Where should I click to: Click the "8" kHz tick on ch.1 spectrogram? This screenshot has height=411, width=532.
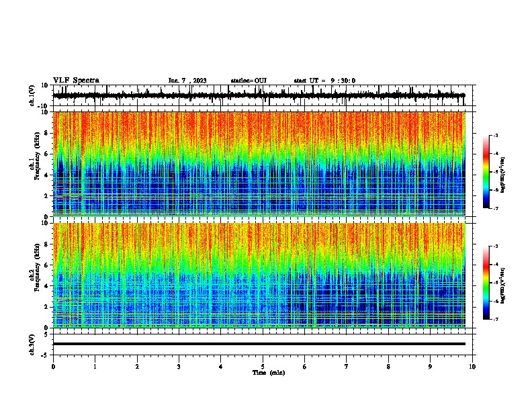(x=46, y=133)
